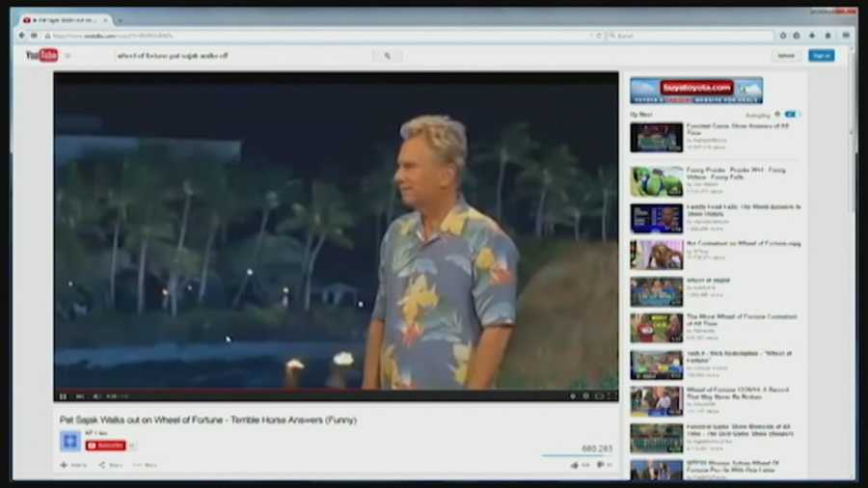Viewport: 868px width, 488px height.
Task: Go to browser home page icon
Action: tap(828, 36)
